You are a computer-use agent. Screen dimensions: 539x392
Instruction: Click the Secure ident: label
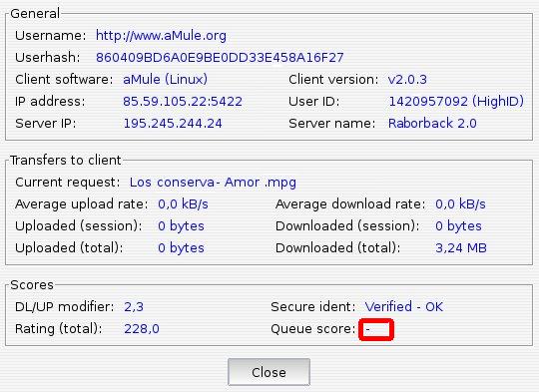click(312, 307)
